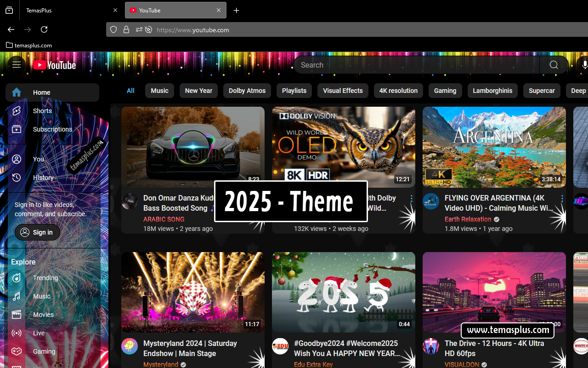Image resolution: width=588 pixels, height=368 pixels.
Task: Open more options for the Argentina video
Action: 562,199
